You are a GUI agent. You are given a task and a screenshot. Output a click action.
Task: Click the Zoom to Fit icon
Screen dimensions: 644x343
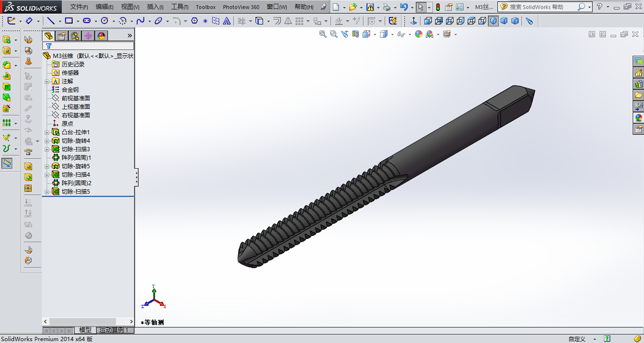tap(323, 34)
